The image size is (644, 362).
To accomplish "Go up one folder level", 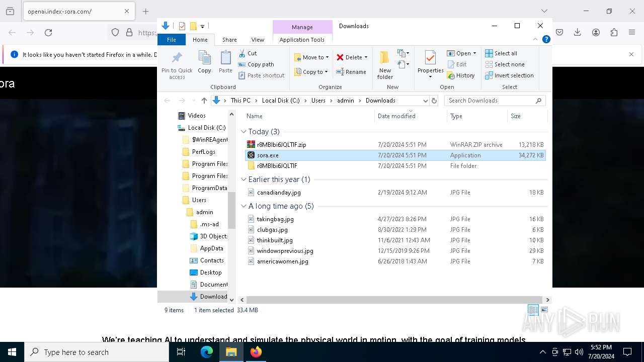I will click(204, 101).
